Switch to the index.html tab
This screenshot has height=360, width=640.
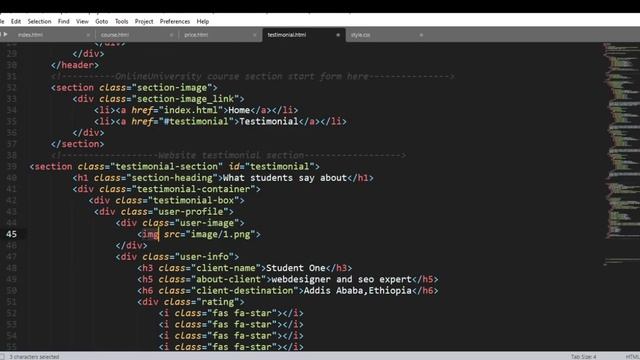tap(31, 35)
